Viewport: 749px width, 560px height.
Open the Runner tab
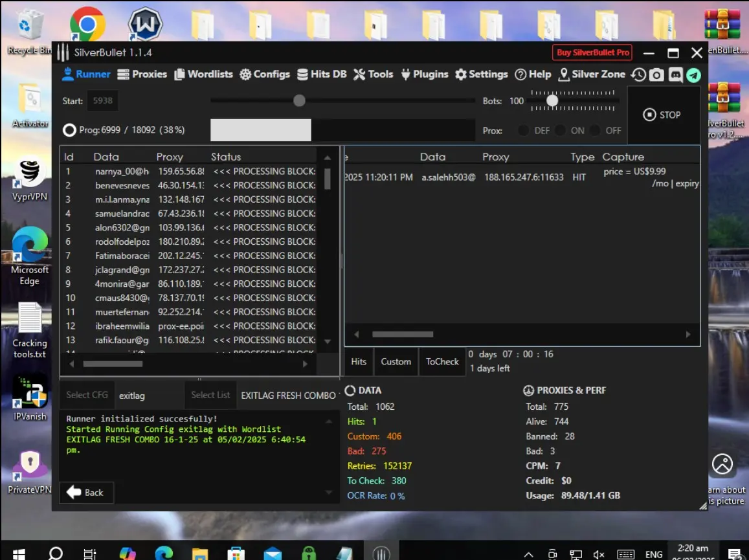87,74
